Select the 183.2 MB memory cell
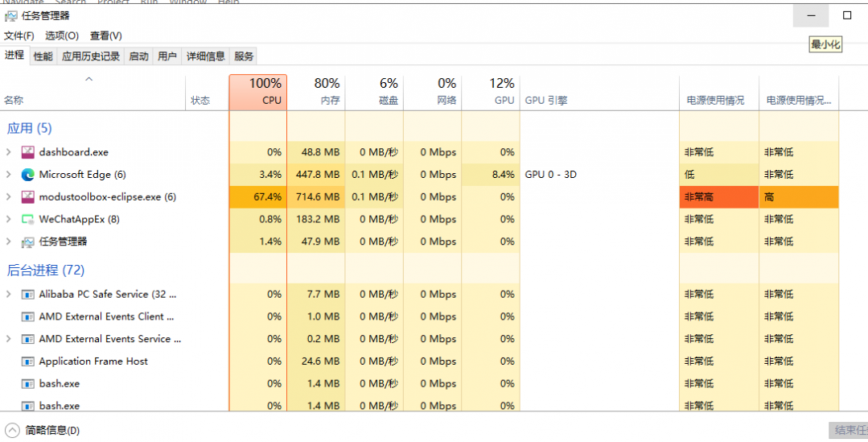This screenshot has width=868, height=442. (x=316, y=219)
